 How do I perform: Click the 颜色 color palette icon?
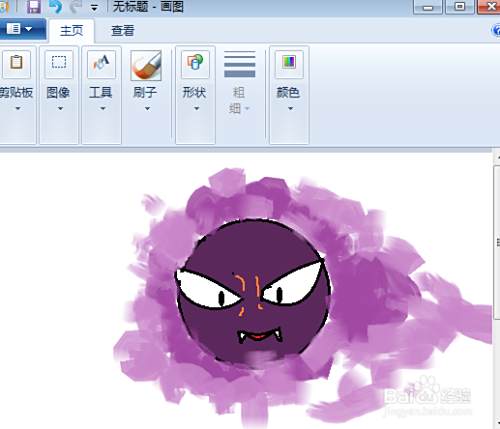tap(289, 63)
